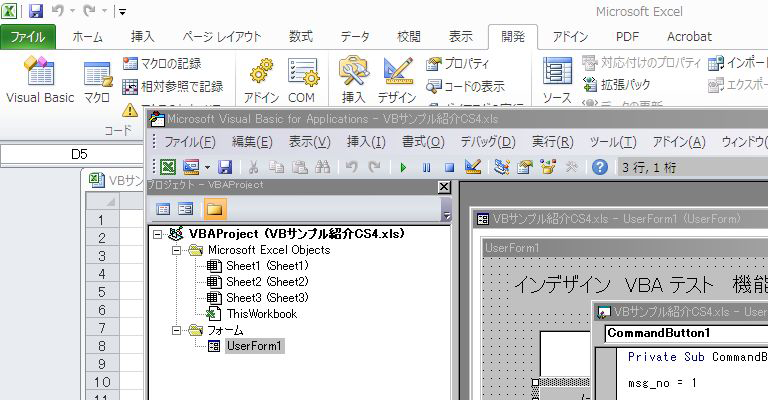Switch to the 表示 ribbon tab
This screenshot has height=400, width=768.
461,37
